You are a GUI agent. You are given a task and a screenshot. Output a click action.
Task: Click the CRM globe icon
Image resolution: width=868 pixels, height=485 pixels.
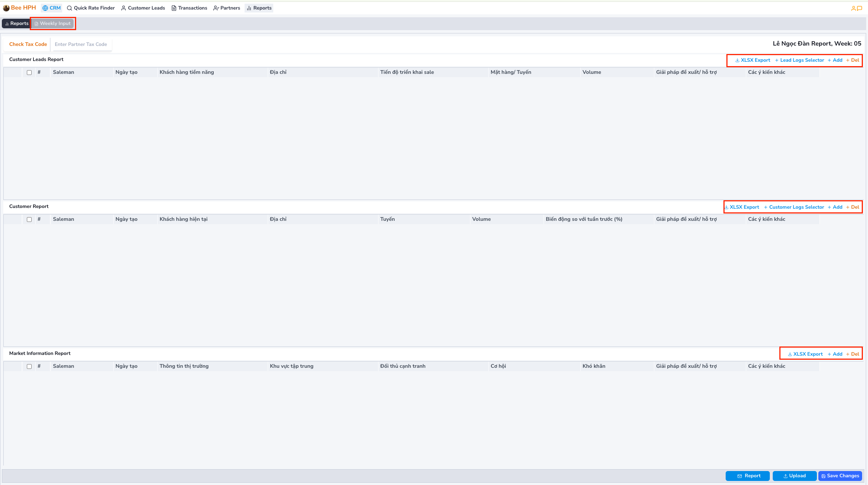tap(45, 8)
